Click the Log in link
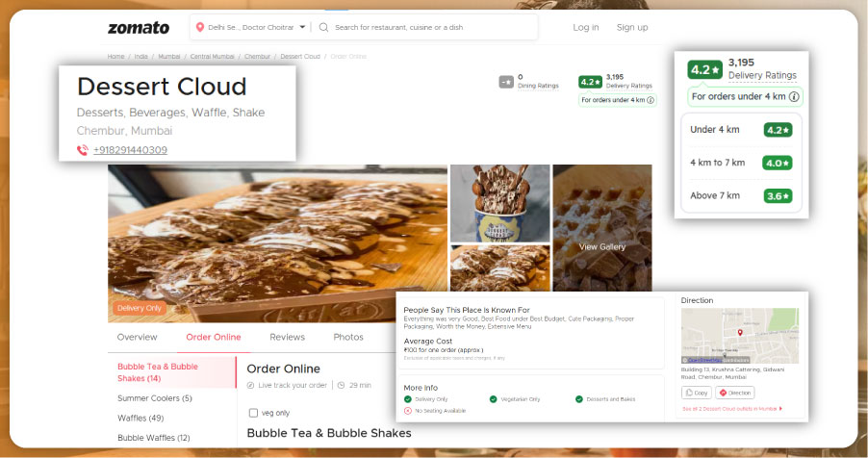 click(x=585, y=28)
